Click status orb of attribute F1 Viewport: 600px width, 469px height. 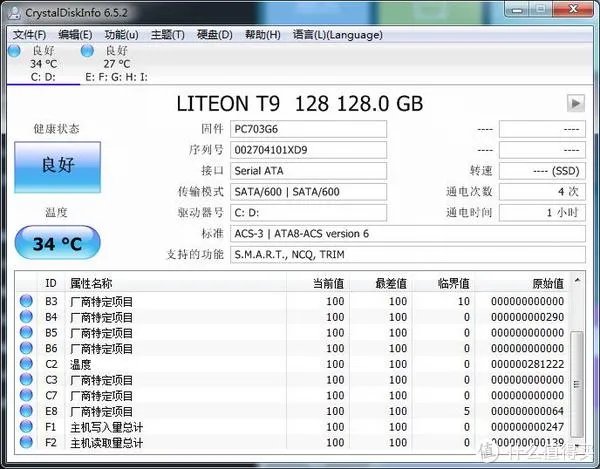26,427
